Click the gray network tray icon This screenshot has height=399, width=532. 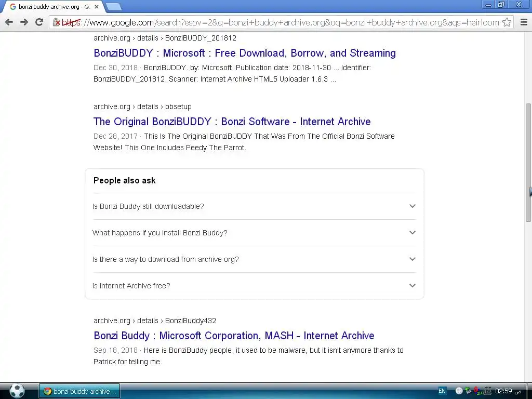(x=487, y=391)
